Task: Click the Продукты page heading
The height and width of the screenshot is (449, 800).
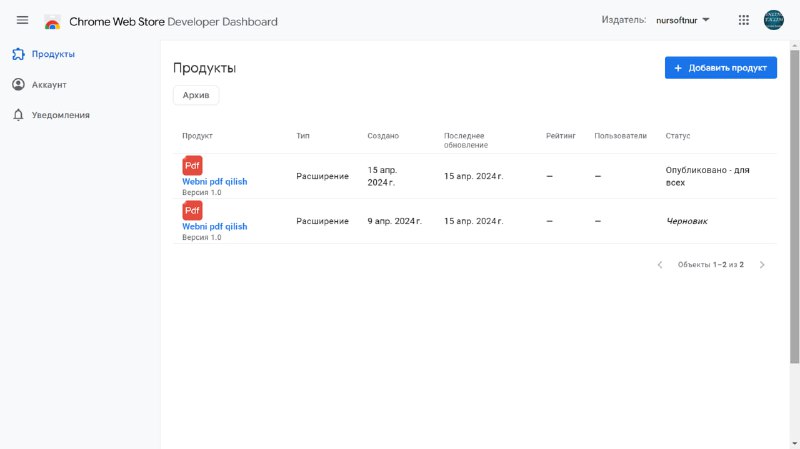Action: pyautogui.click(x=204, y=68)
